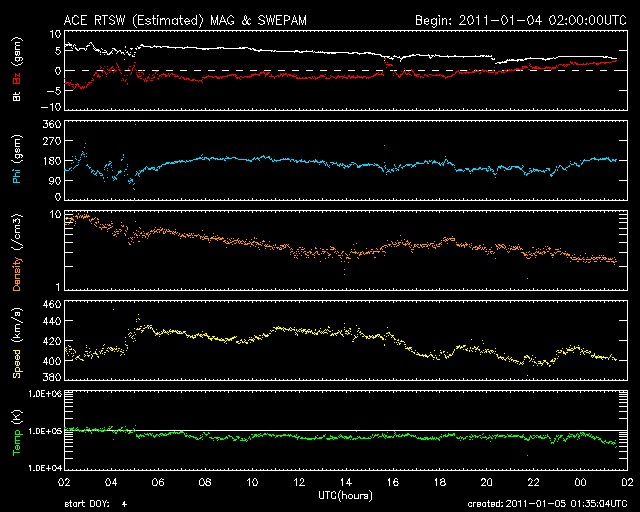640x512 pixels.
Task: Click the '08' hour label on time axis
Action: [x=205, y=482]
